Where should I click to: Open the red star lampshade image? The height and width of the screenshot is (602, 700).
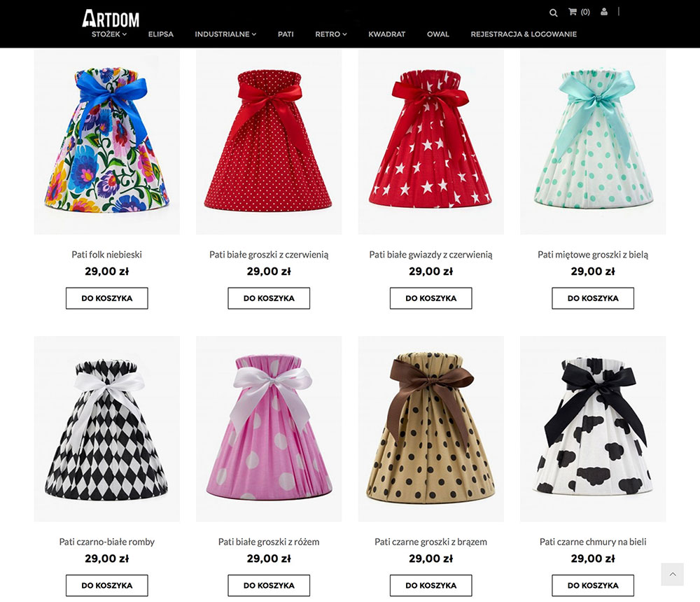pyautogui.click(x=430, y=141)
